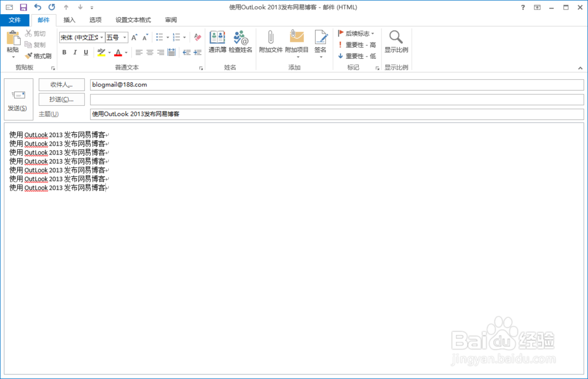Viewport: 588px width, 379px height.
Task: Click 附加文件 attach file
Action: click(270, 42)
